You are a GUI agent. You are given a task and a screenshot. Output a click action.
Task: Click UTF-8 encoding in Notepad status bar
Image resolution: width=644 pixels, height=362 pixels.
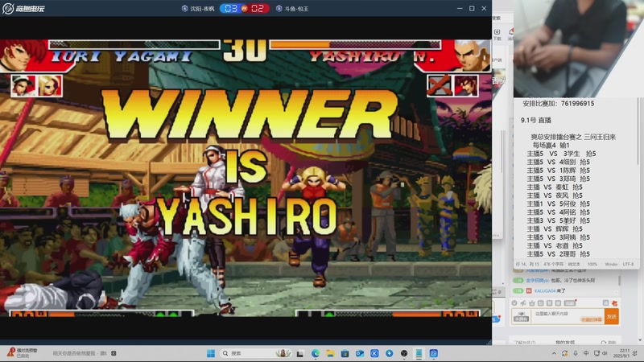pos(628,265)
